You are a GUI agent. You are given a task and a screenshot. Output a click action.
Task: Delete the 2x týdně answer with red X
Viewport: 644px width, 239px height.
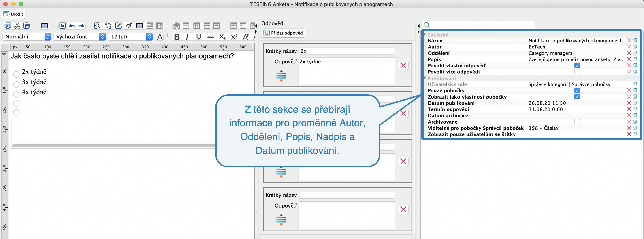point(403,65)
